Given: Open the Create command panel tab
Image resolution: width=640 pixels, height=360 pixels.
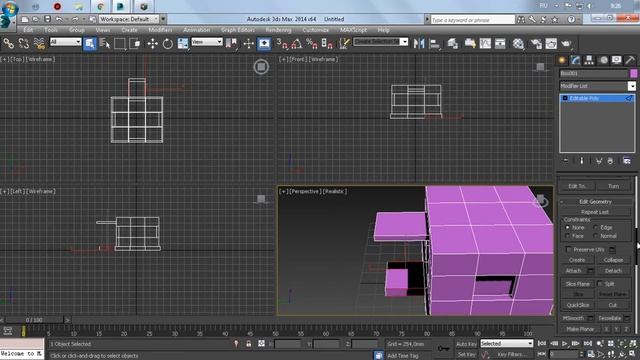Looking at the screenshot, I should point(562,60).
